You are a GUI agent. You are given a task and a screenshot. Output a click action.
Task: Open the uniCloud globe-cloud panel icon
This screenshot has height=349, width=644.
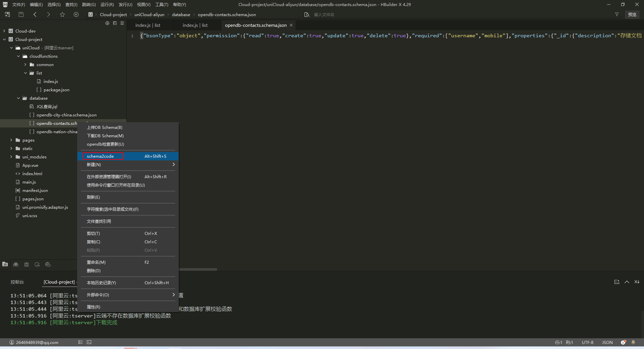[x=48, y=264]
